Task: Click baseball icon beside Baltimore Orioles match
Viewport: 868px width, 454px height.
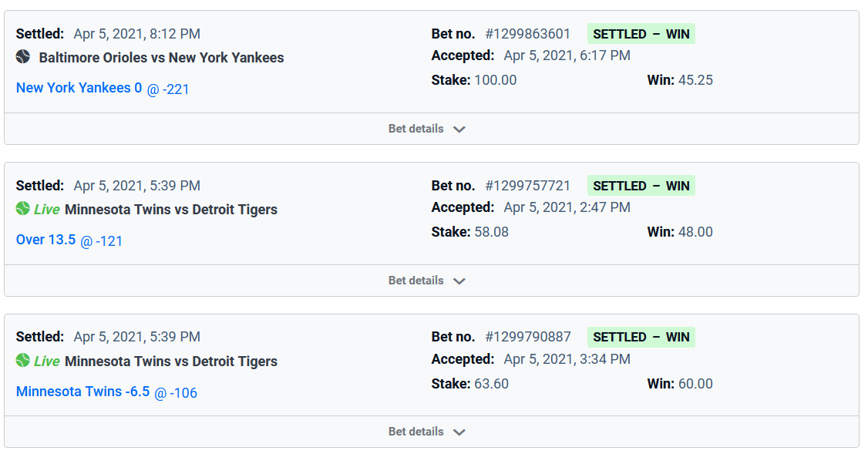Action: point(22,56)
